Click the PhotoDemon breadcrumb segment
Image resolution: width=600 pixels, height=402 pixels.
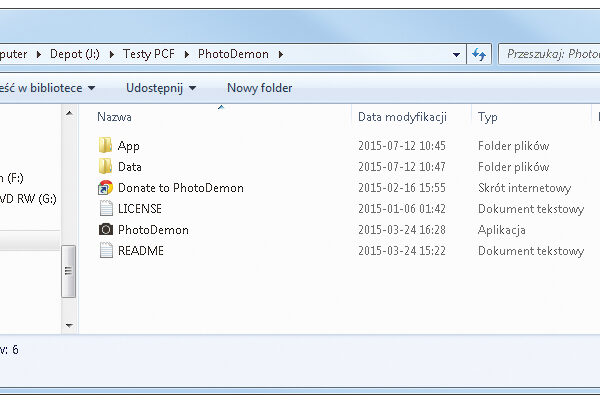(x=234, y=54)
